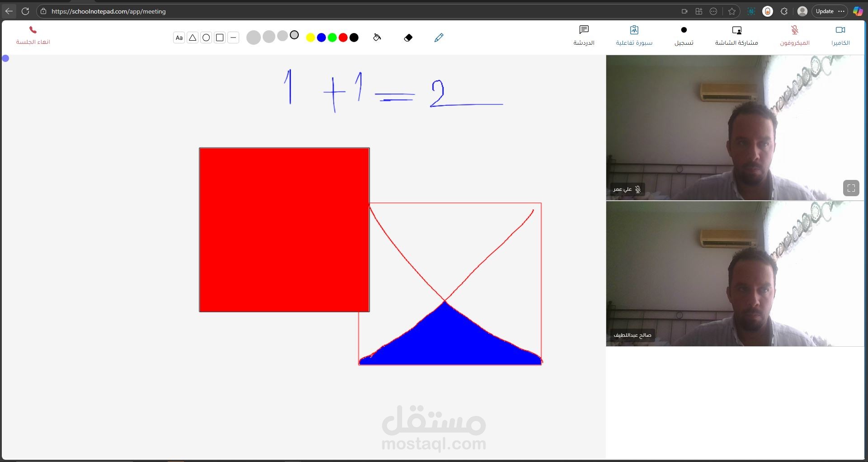Select the Circle shape tool
Screen dimensions: 868x462
(206, 38)
